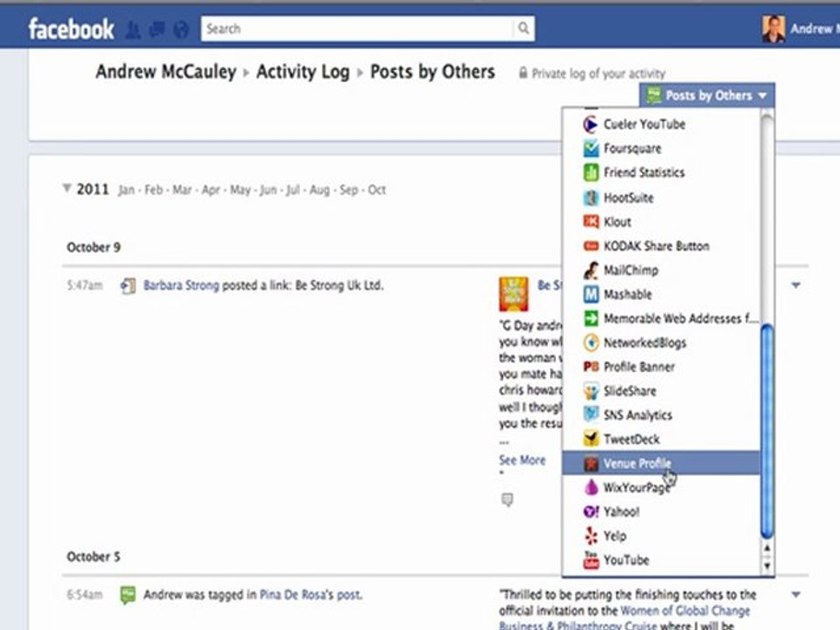Click the Yelp red burst icon

[x=591, y=535]
